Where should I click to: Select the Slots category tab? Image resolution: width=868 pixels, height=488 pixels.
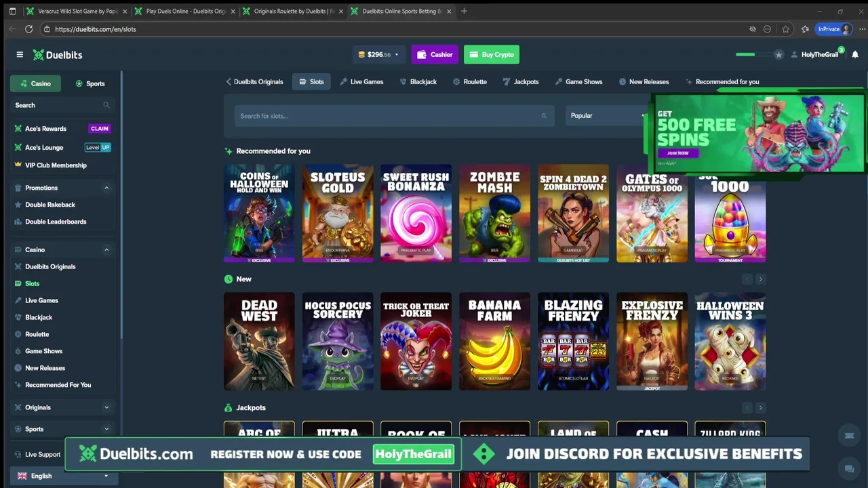coord(311,82)
